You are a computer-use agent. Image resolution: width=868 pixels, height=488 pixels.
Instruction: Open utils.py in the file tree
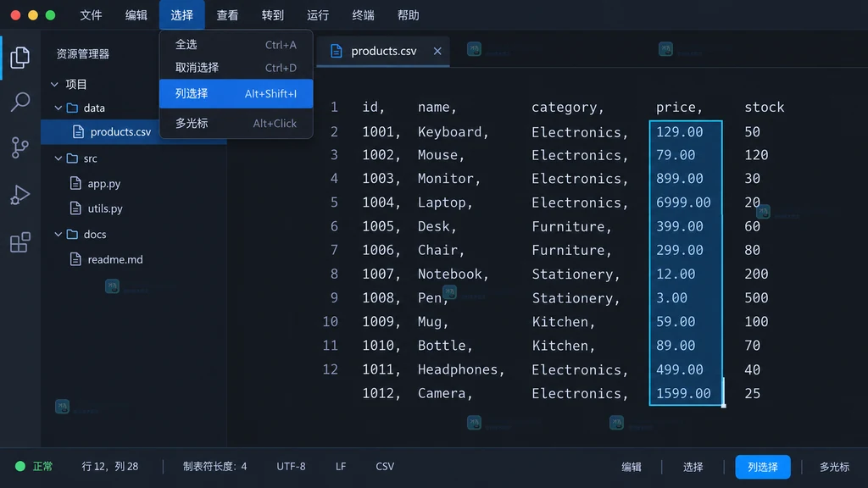point(105,208)
